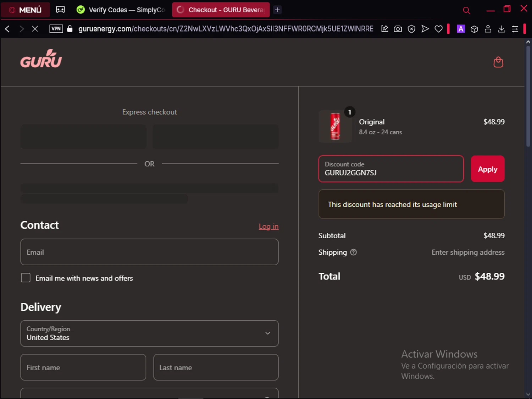Open a new tab with plus button

pos(277,10)
